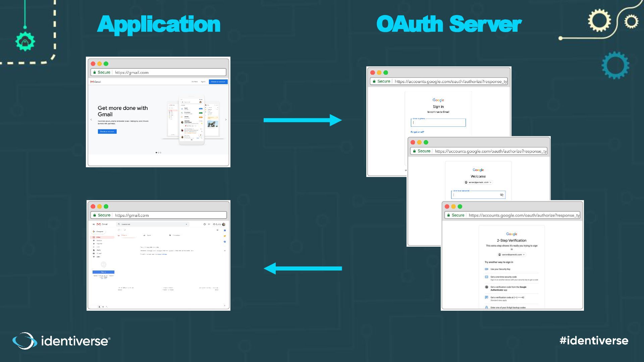Select Google Authenticator app verification option
The height and width of the screenshot is (362, 644).
pyautogui.click(x=508, y=288)
